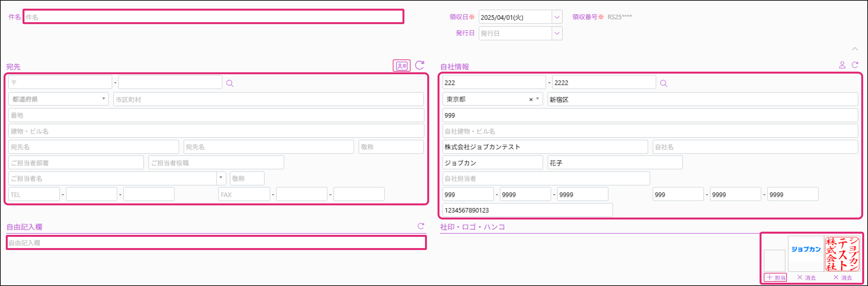Click the postal code search icon in 宛先
Screen dimensions: 868x286
[230, 83]
